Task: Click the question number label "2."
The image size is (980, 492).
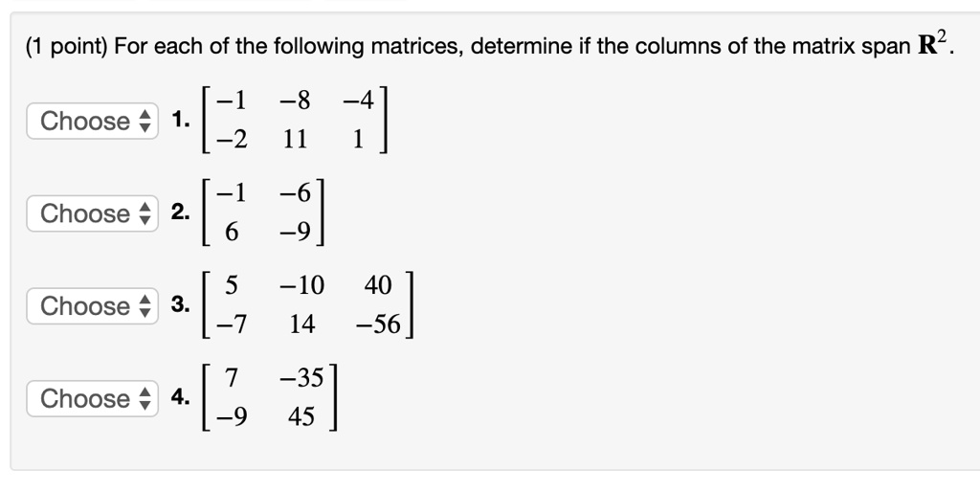Action: tap(181, 212)
